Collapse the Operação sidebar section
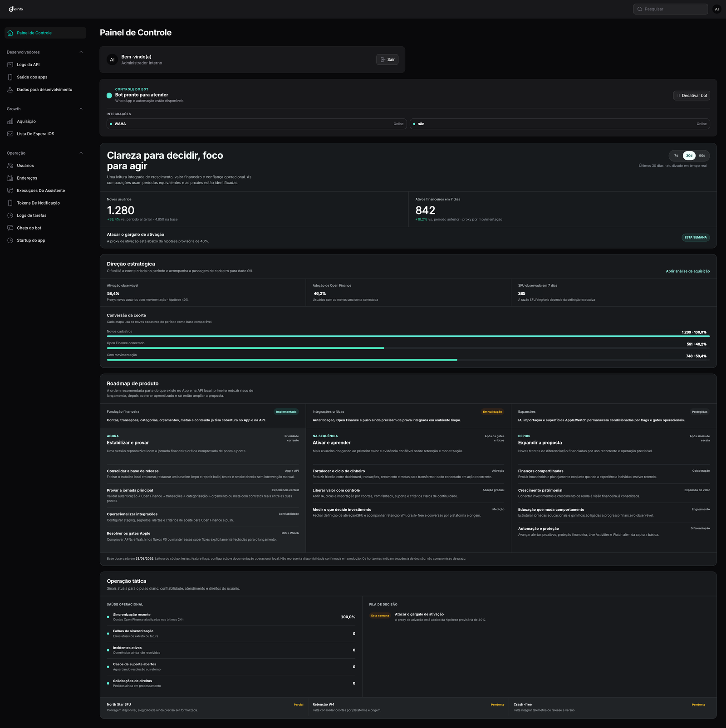This screenshot has width=726, height=728. pos(81,153)
